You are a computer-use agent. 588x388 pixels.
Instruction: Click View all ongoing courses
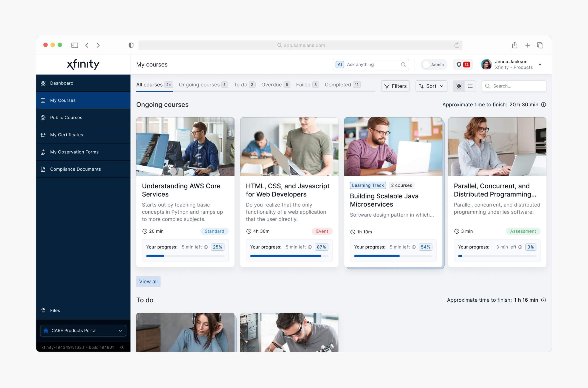(148, 282)
